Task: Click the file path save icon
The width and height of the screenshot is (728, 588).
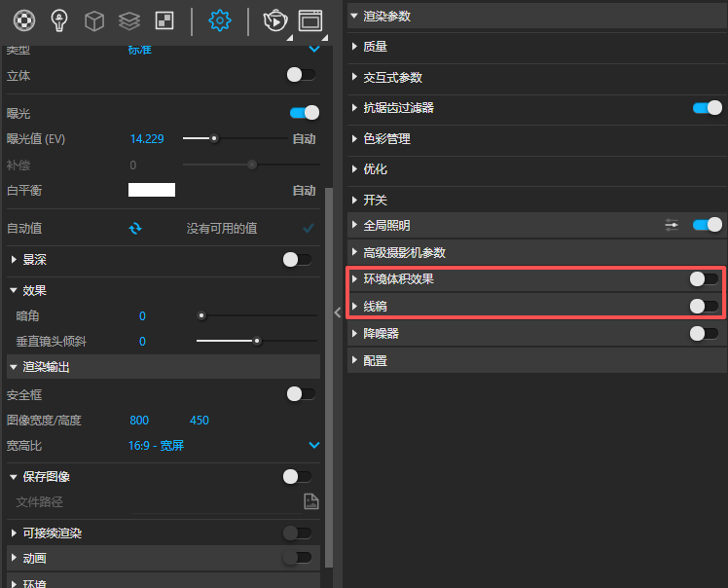Action: 310,502
